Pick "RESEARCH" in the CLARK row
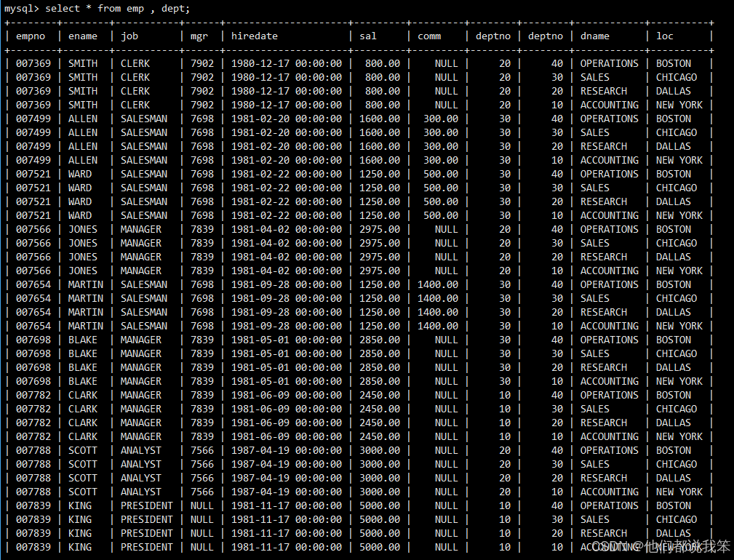The height and width of the screenshot is (560, 734). [x=604, y=423]
